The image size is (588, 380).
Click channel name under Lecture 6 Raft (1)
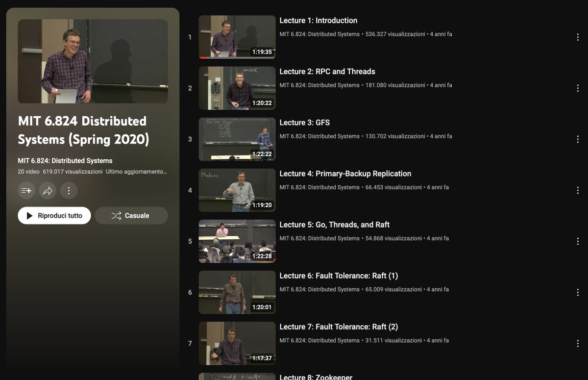(x=319, y=289)
